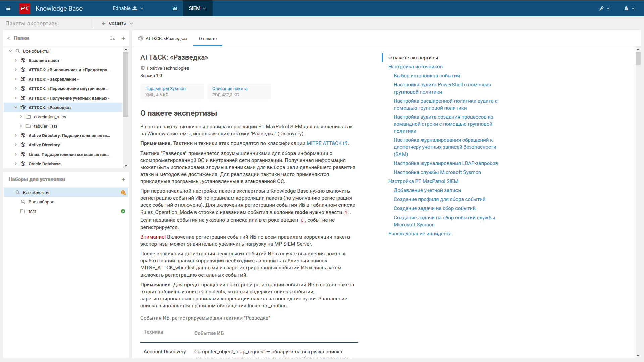
Task: Click the folder filter settings icon
Action: coord(113,38)
